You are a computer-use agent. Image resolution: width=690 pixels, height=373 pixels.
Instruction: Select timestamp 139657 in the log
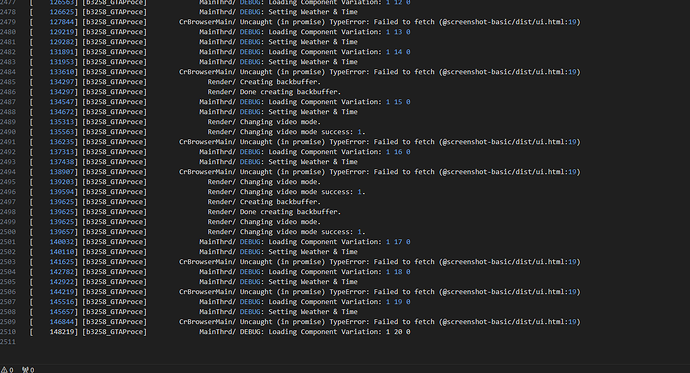62,232
